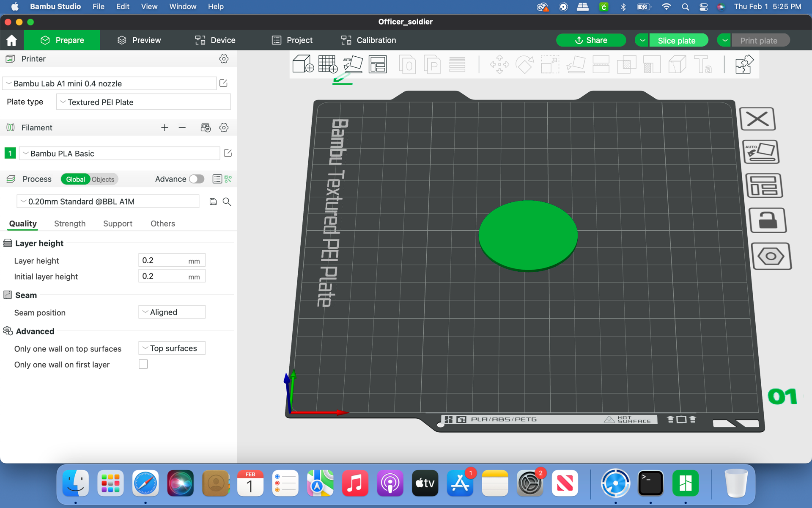812x508 pixels.
Task: Click the green compare presets icon
Action: [228, 179]
